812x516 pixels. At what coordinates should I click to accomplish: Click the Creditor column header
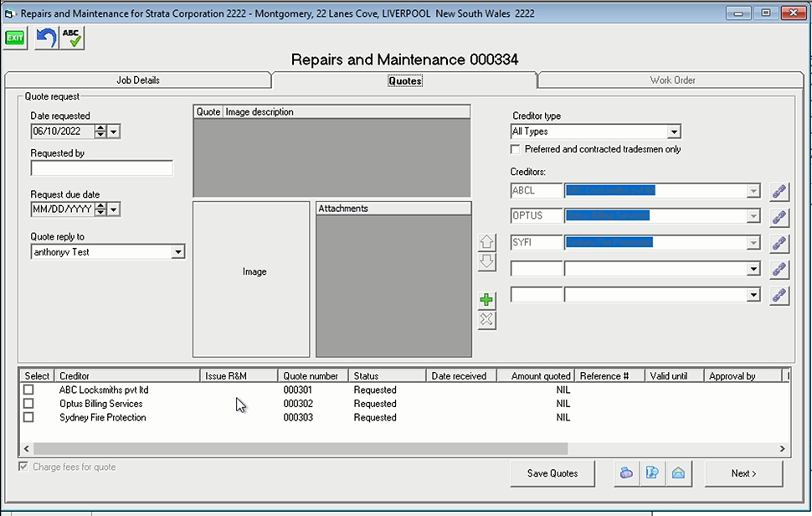pyautogui.click(x=127, y=376)
